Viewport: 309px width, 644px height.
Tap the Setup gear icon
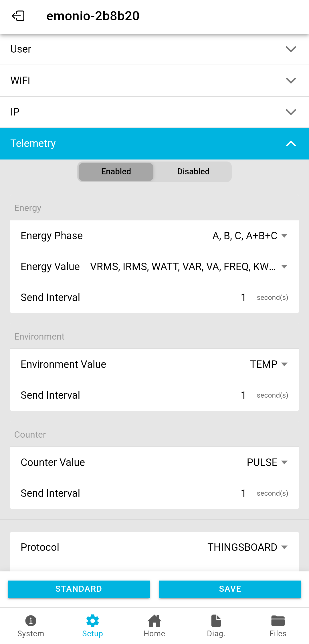point(92,621)
